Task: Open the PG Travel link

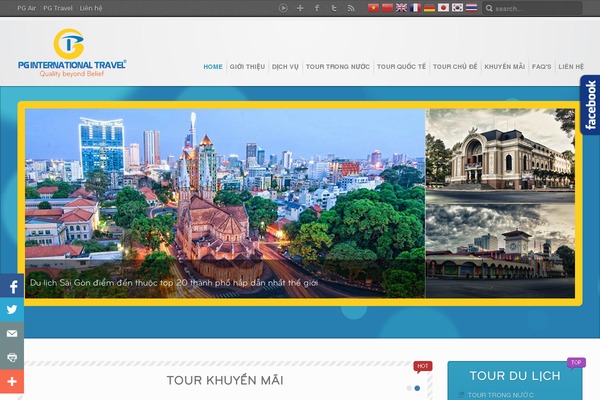Action: [58, 8]
